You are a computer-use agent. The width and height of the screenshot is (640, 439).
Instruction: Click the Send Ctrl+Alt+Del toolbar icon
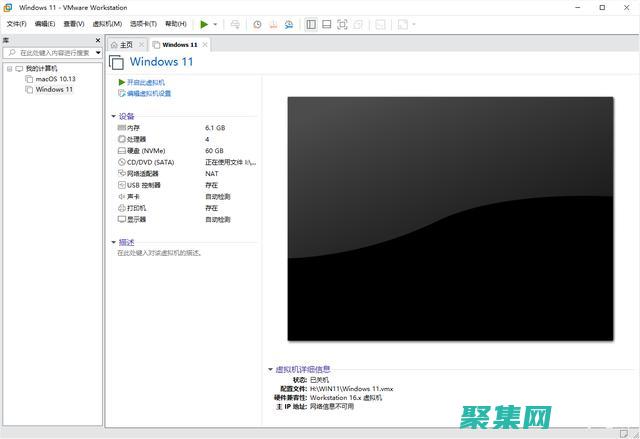pyautogui.click(x=235, y=24)
